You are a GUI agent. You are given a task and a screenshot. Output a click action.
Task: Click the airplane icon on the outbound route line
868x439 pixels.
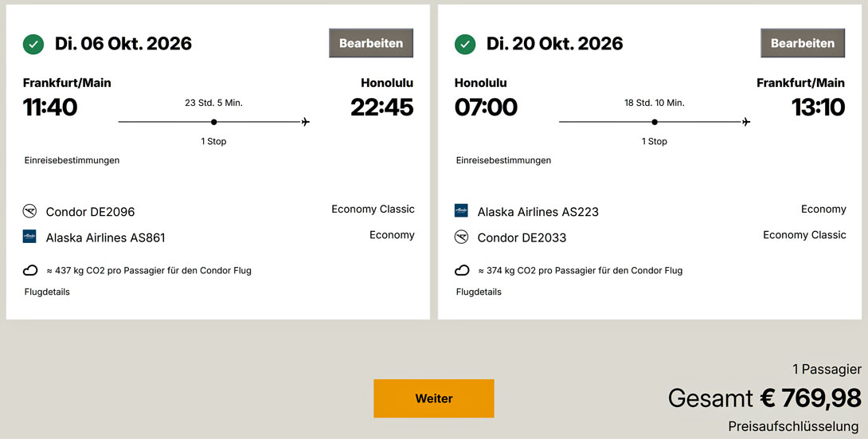coord(305,122)
